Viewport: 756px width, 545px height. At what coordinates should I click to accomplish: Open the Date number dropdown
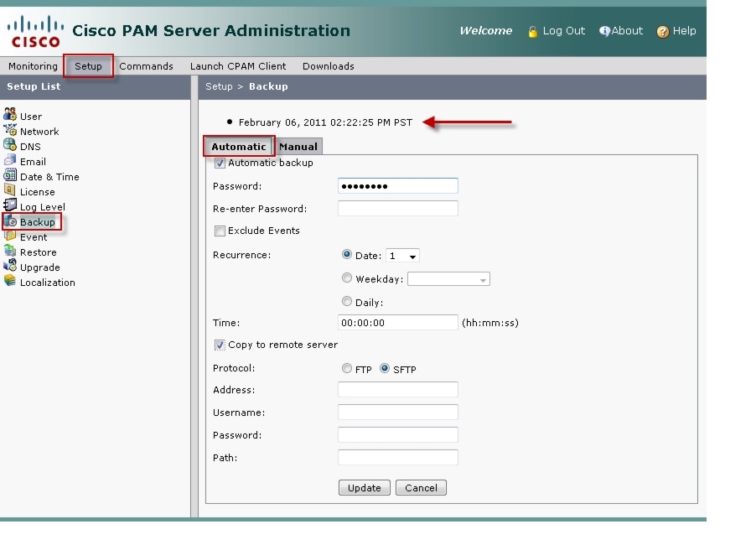402,256
